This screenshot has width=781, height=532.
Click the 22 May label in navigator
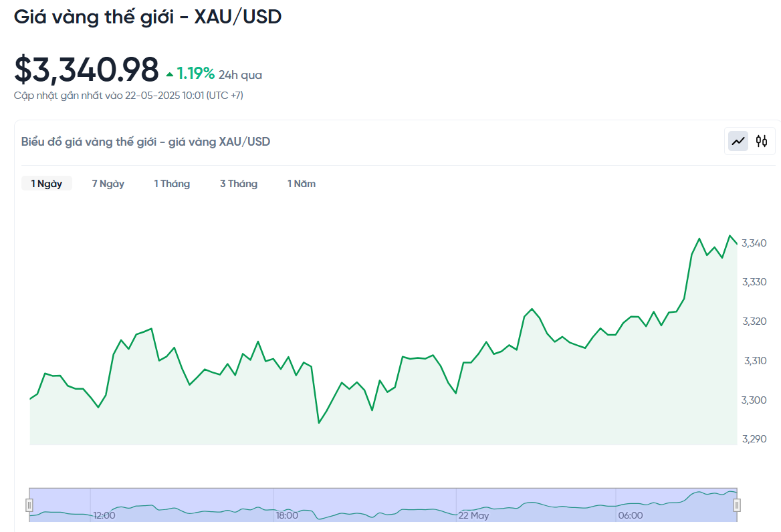473,515
